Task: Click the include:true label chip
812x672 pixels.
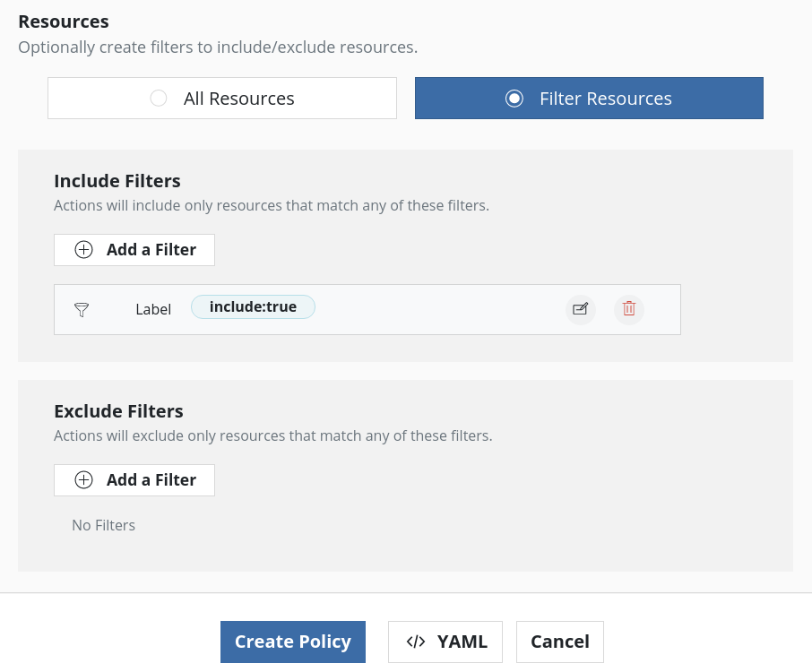Action: coord(253,307)
